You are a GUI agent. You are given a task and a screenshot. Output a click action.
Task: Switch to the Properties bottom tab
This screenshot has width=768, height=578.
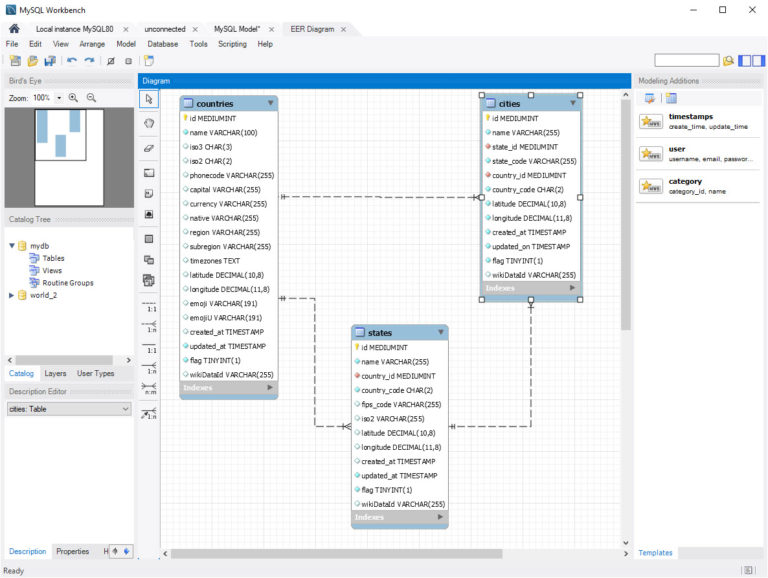pyautogui.click(x=72, y=551)
